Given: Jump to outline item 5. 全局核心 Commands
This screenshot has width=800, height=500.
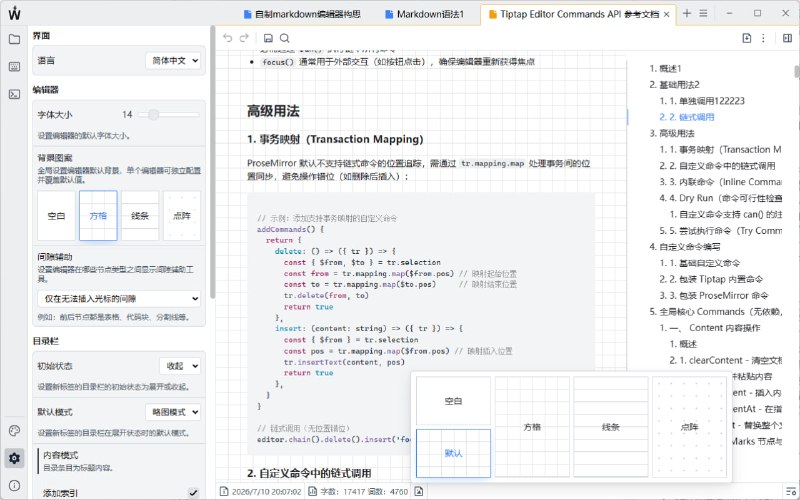Looking at the screenshot, I should [x=715, y=312].
